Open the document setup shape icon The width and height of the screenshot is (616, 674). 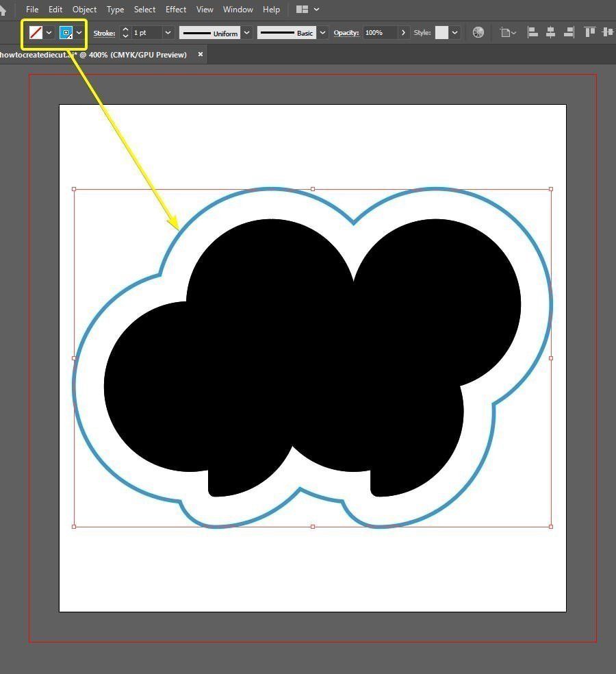pyautogui.click(x=506, y=32)
